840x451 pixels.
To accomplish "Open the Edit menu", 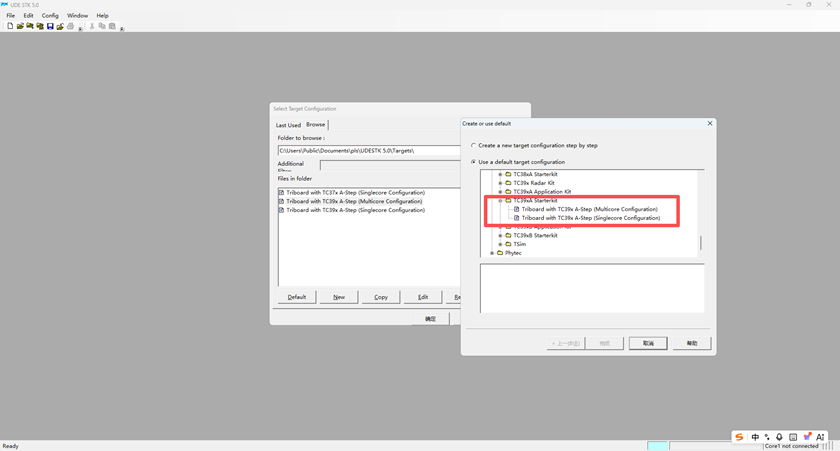I will pyautogui.click(x=28, y=16).
